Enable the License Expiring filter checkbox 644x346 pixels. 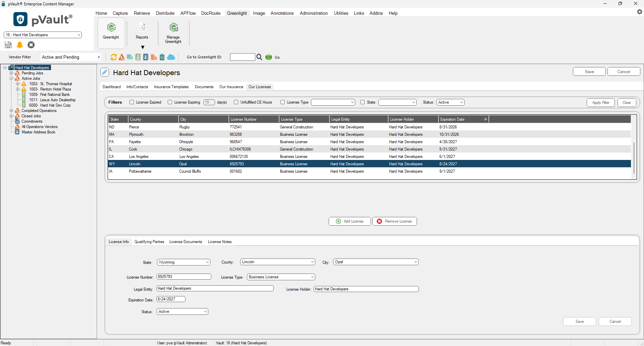(x=170, y=102)
